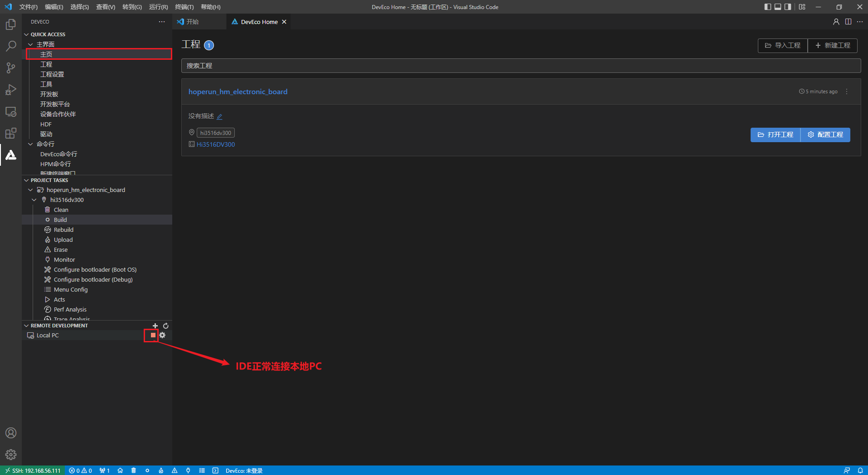Toggle secondary side bar visibility

(788, 7)
